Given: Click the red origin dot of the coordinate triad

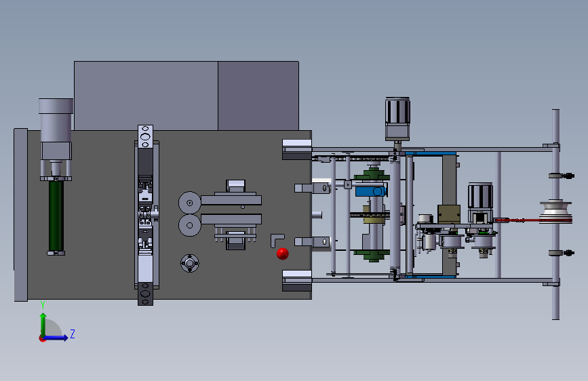Looking at the screenshot, I should point(42,338).
